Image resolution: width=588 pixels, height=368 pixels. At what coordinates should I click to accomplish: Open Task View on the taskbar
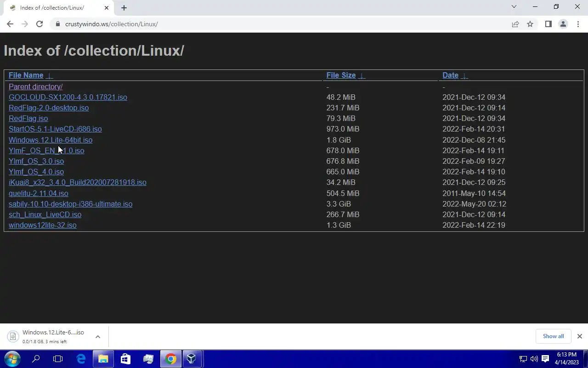[58, 359]
